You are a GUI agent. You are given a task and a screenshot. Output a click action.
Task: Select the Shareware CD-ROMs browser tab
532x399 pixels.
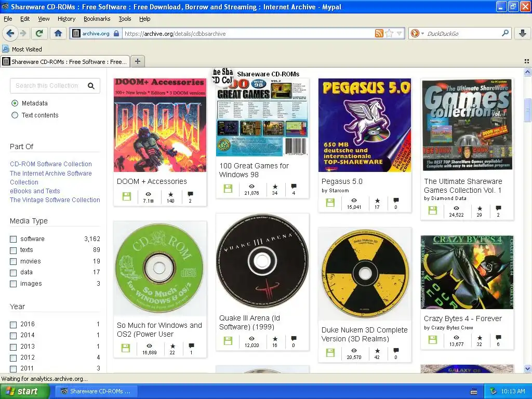65,61
